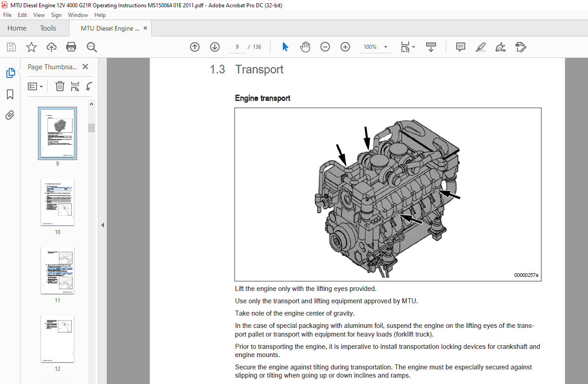Select page 11 thumbnail
The height and width of the screenshot is (384, 588).
pyautogui.click(x=57, y=270)
